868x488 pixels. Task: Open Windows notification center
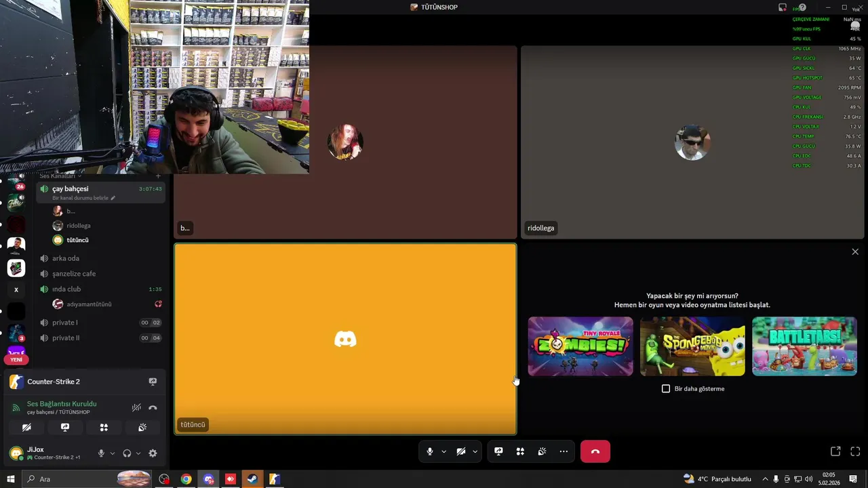click(x=853, y=479)
